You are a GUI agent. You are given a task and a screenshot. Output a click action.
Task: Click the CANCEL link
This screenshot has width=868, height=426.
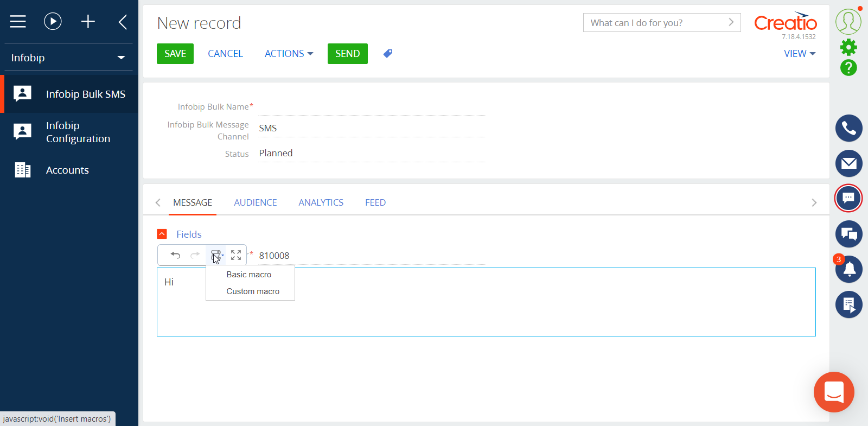225,54
